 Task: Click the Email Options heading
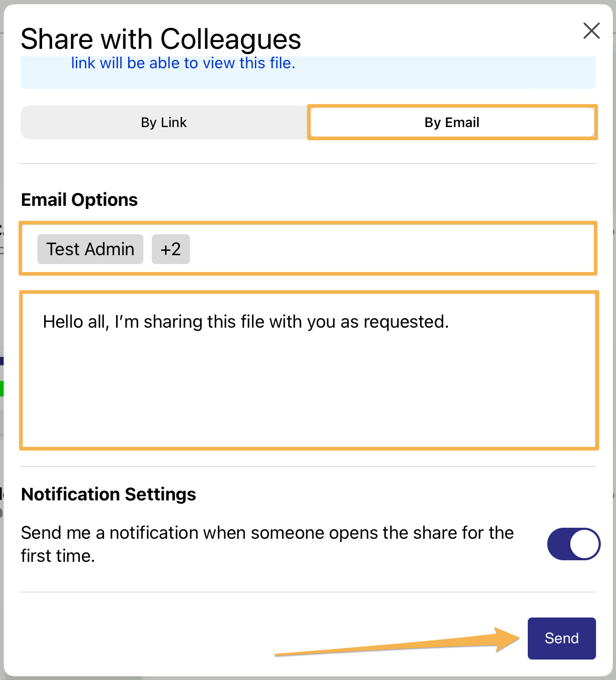click(79, 200)
